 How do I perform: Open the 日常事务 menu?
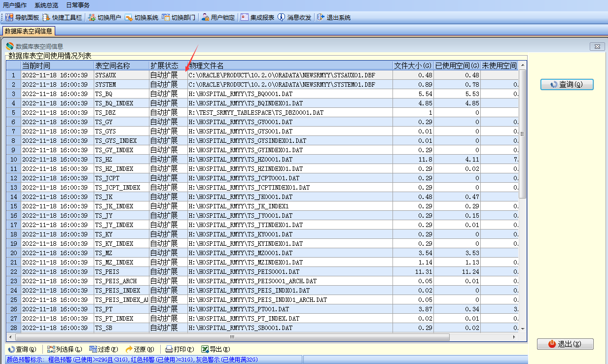click(78, 5)
